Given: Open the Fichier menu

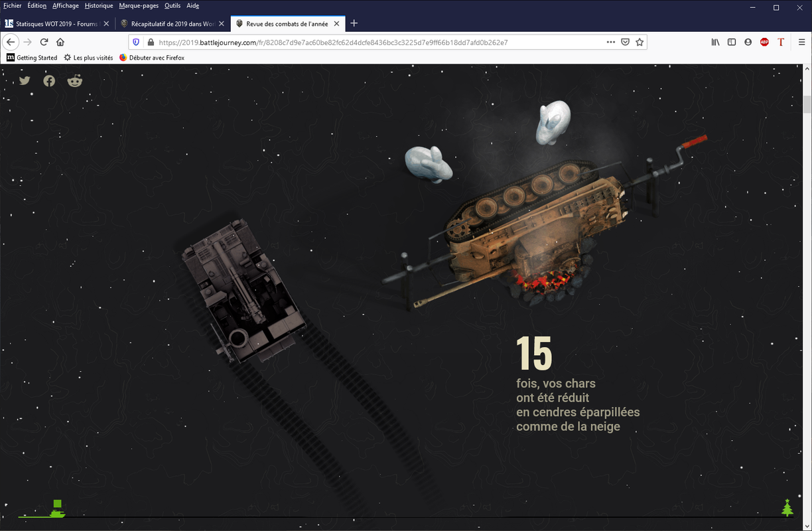Looking at the screenshot, I should pyautogui.click(x=13, y=5).
